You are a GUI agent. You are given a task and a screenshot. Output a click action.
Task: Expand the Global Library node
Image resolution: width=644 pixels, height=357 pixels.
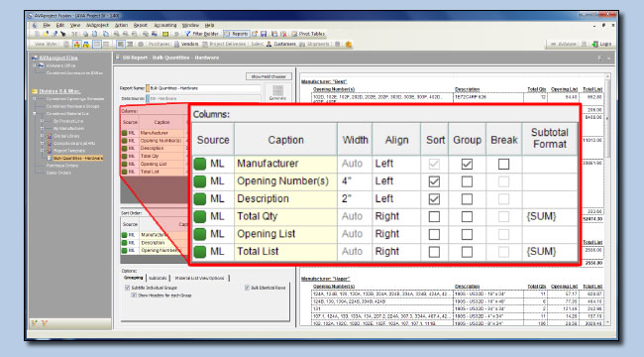(42, 136)
